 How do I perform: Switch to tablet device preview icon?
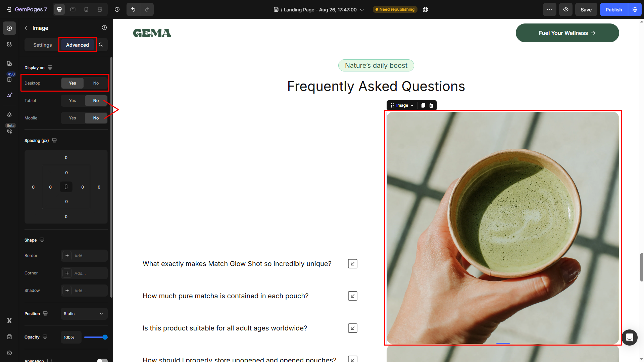tap(73, 9)
